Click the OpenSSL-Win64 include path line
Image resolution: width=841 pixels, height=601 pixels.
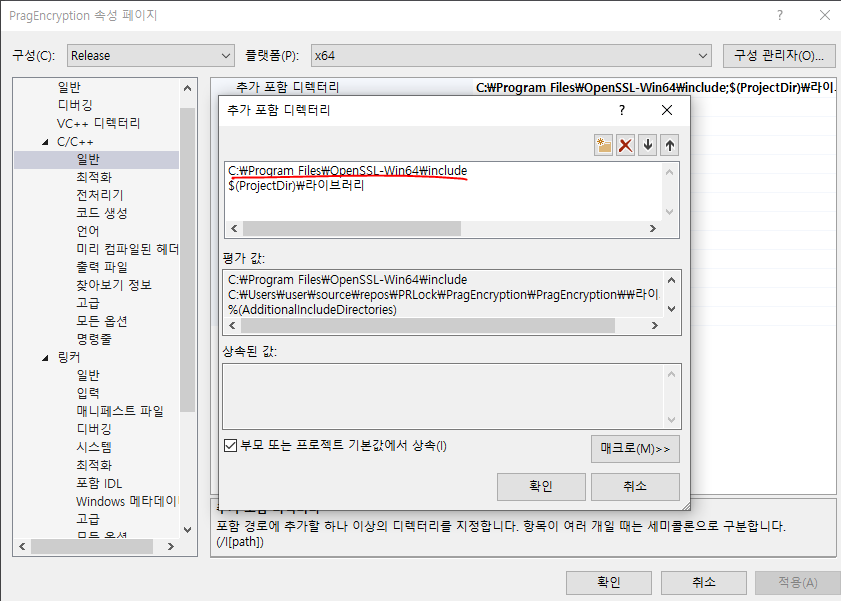click(x=348, y=170)
